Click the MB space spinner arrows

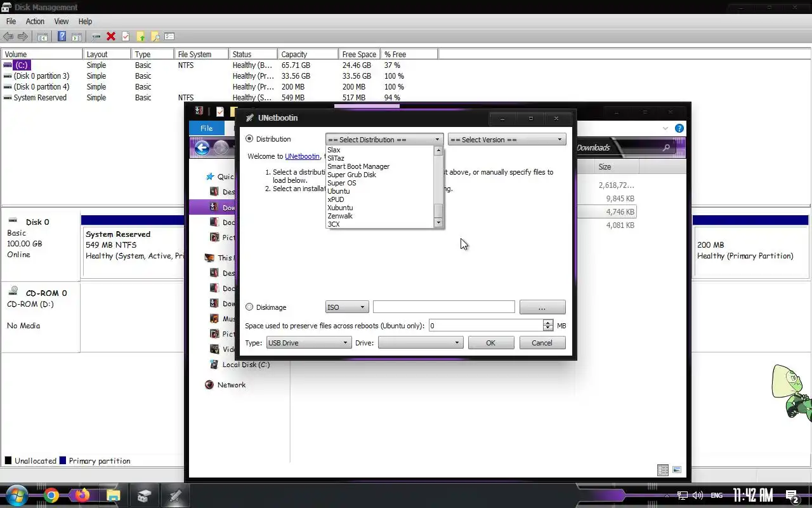coord(548,326)
